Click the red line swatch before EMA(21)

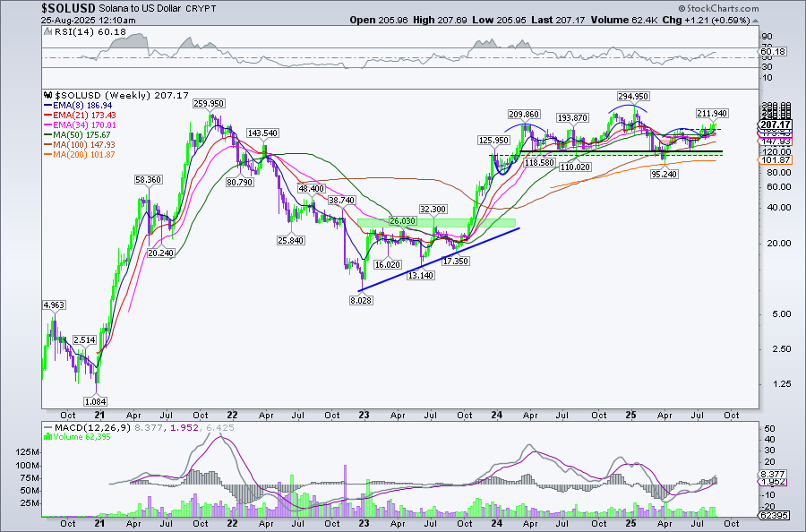click(47, 116)
